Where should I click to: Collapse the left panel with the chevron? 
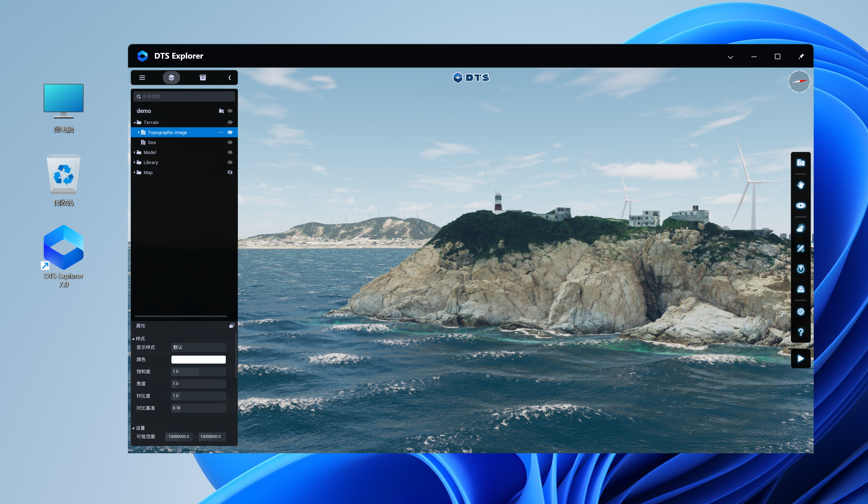pyautogui.click(x=230, y=78)
